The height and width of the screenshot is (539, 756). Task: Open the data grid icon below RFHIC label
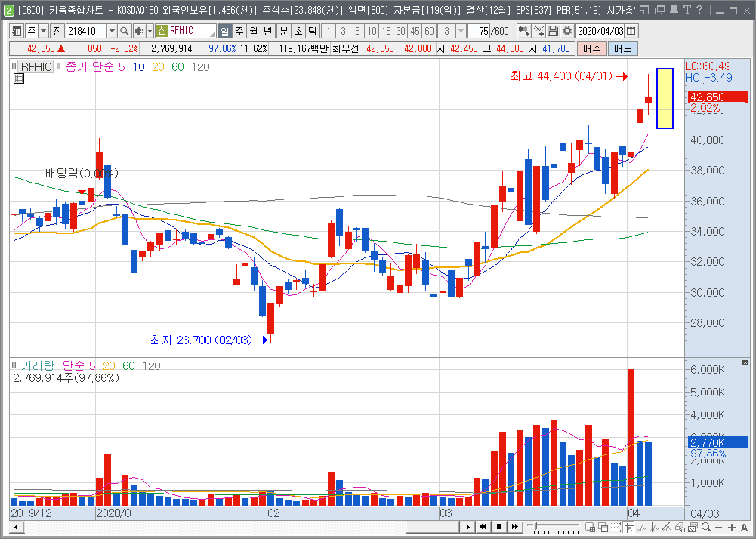tap(19, 79)
